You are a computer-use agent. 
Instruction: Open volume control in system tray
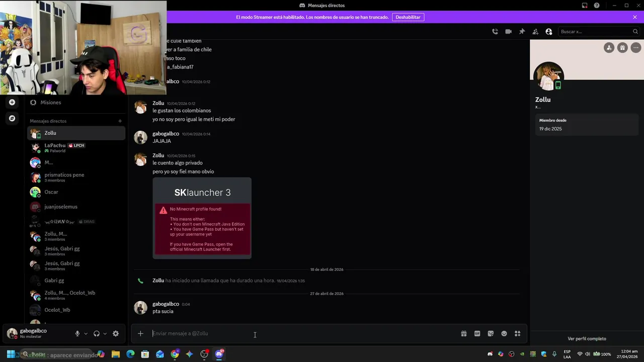tap(587, 354)
